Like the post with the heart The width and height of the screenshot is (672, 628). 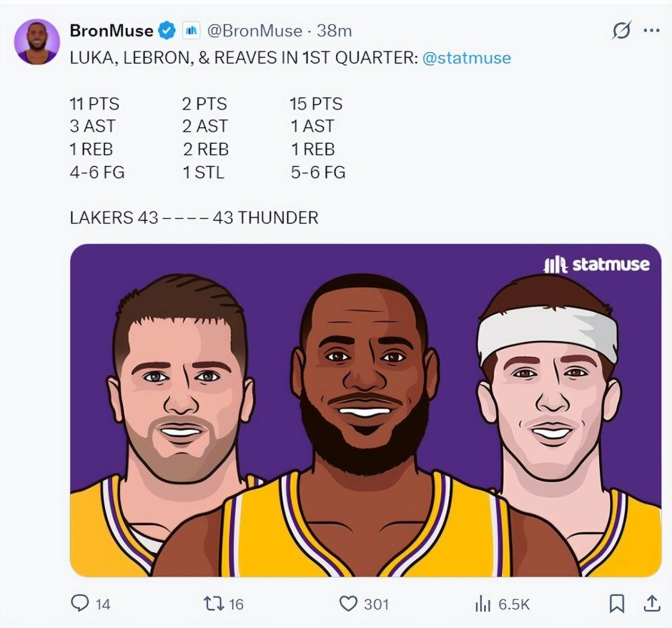click(348, 604)
